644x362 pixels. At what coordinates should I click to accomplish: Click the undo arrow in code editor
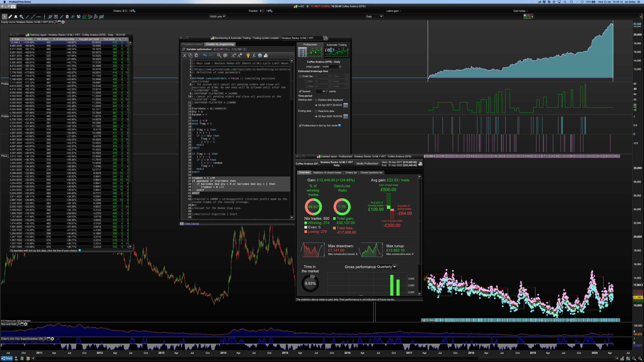click(205, 55)
